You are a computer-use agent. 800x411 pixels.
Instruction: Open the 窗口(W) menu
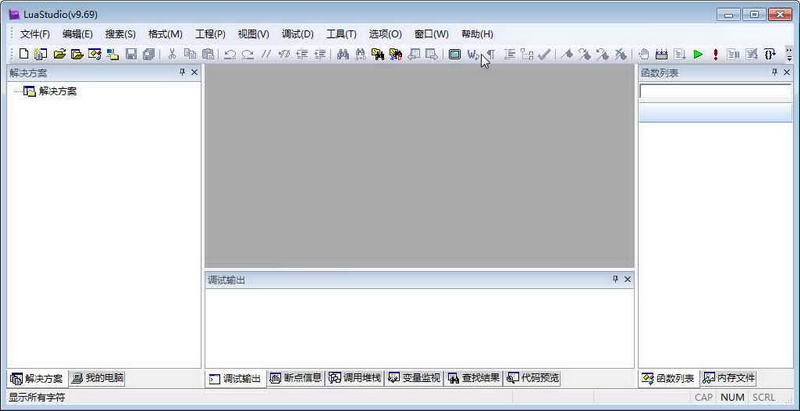(x=432, y=34)
